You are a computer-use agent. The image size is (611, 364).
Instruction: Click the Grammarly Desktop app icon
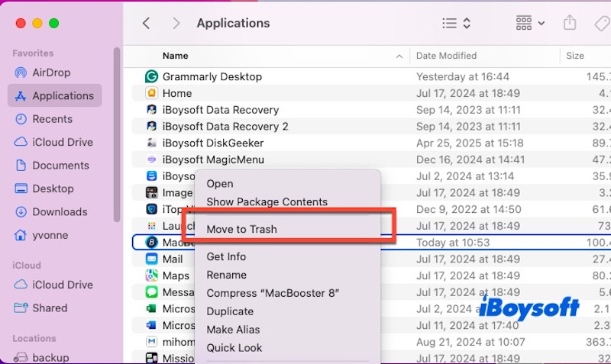pos(151,76)
